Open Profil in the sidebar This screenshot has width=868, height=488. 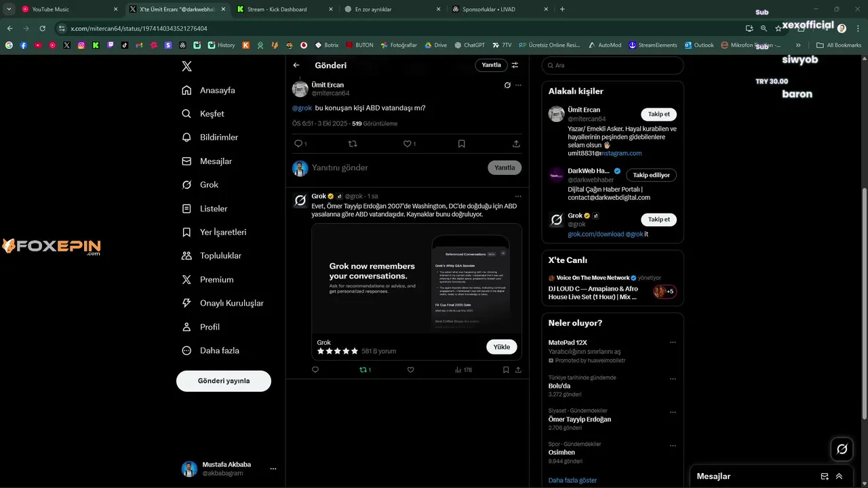(x=201, y=327)
